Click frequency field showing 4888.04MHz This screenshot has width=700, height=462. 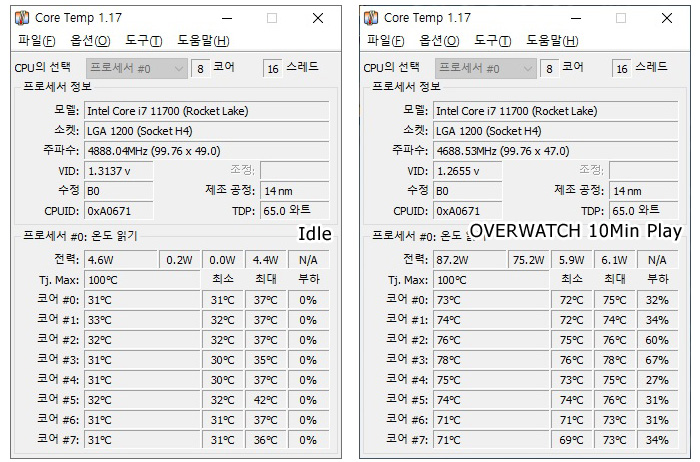[x=207, y=151]
